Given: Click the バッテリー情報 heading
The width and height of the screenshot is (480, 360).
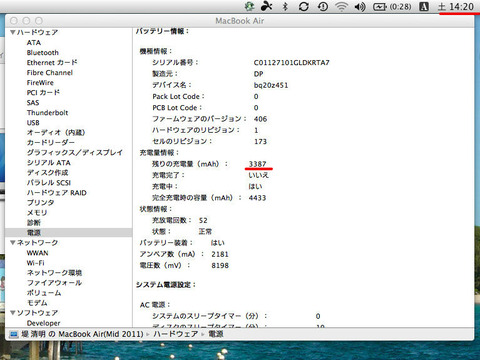Looking at the screenshot, I should [162, 31].
